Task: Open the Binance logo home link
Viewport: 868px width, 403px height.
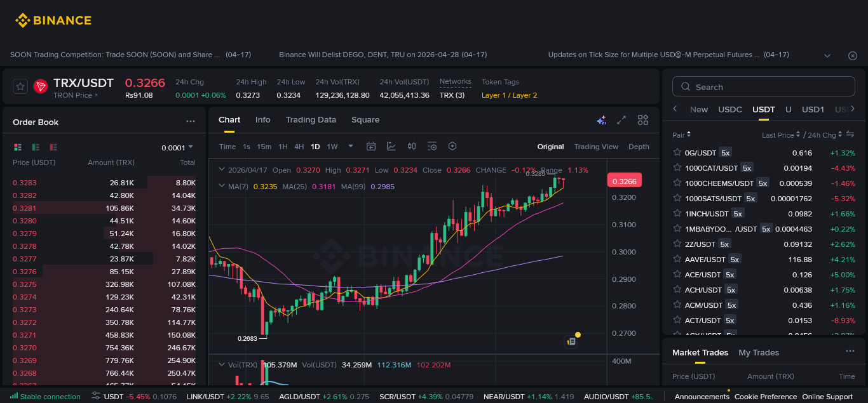Action: click(53, 20)
